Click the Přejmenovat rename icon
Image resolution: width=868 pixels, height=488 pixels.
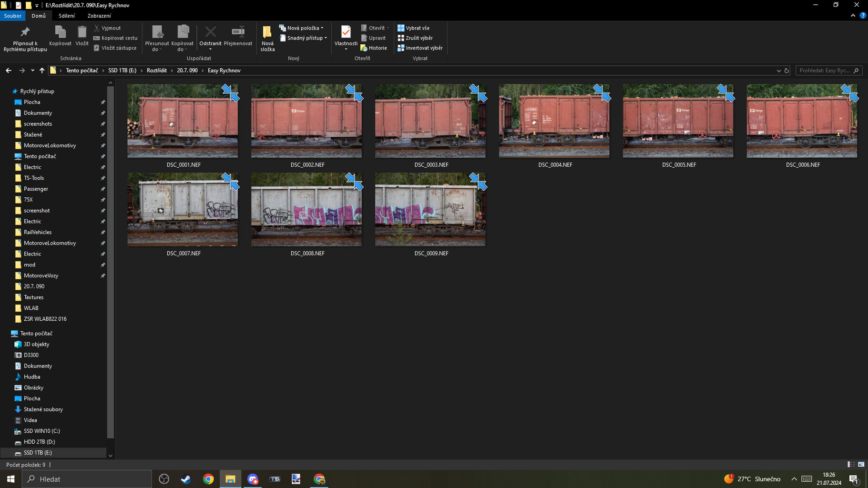click(x=238, y=32)
